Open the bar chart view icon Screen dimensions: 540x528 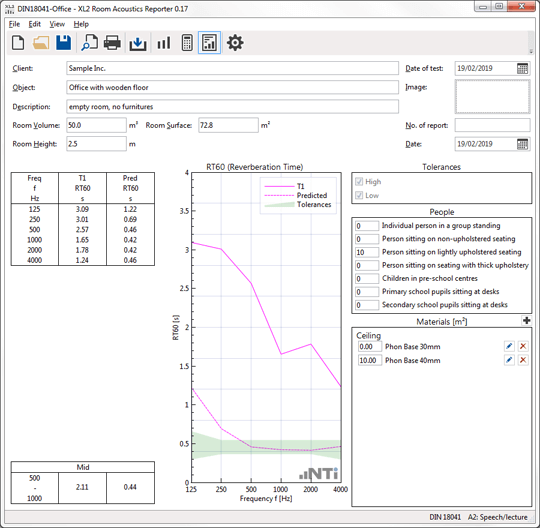pyautogui.click(x=164, y=43)
